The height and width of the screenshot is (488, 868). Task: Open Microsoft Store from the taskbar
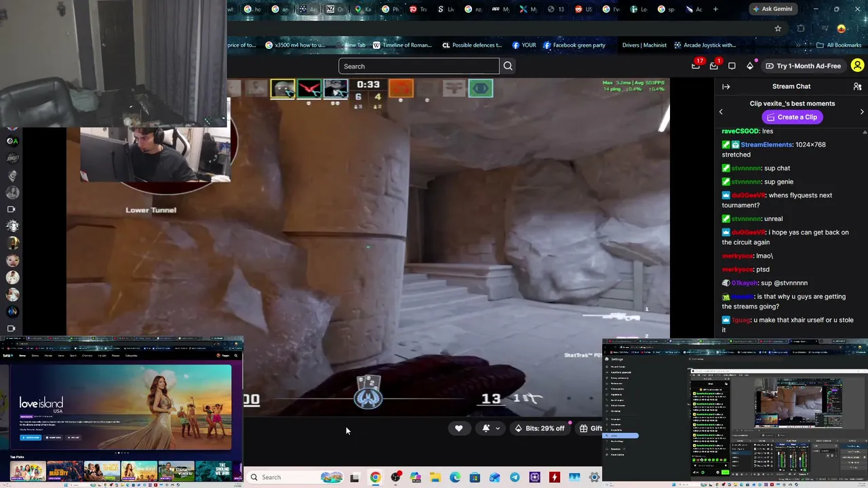(x=475, y=477)
